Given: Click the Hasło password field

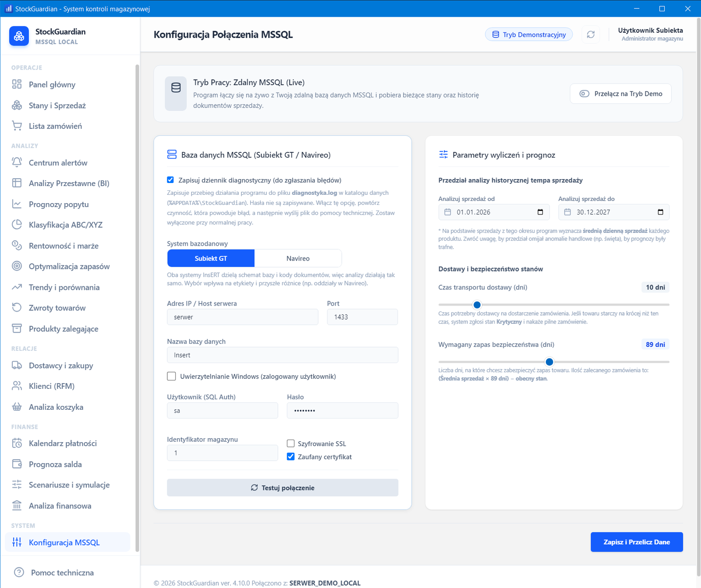Looking at the screenshot, I should click(x=343, y=411).
